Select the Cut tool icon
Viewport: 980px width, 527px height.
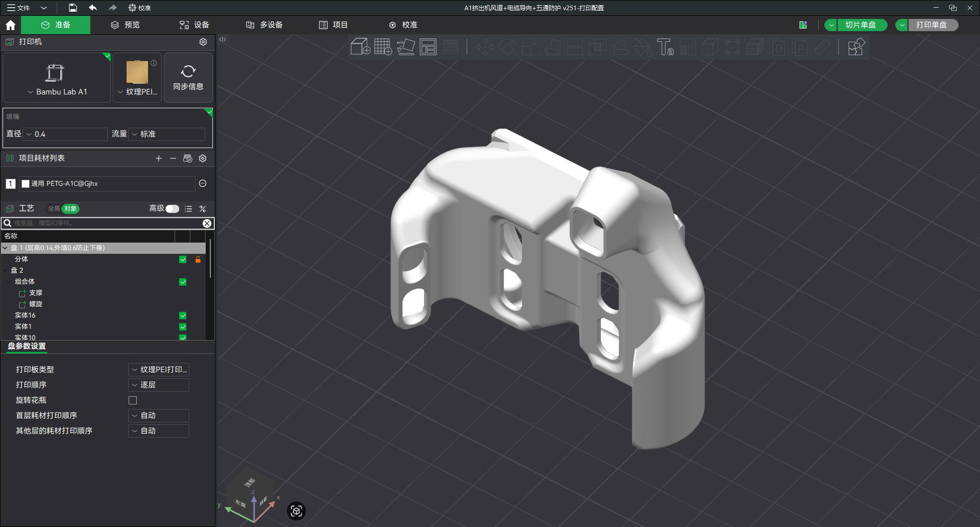pos(575,47)
